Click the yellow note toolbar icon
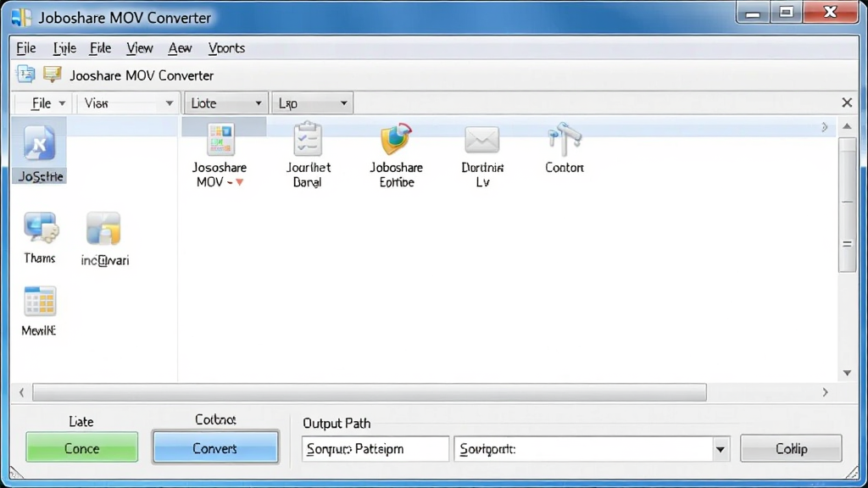The height and width of the screenshot is (488, 868). [52, 75]
